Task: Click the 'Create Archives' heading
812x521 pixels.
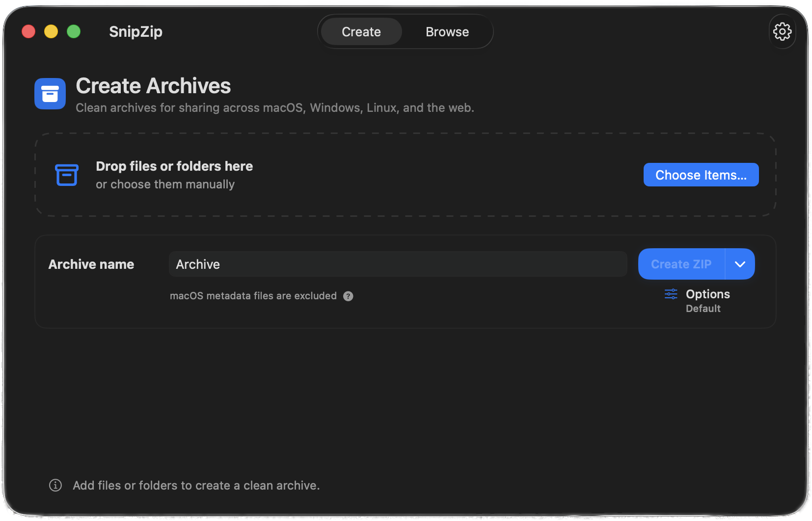Action: coord(153,86)
